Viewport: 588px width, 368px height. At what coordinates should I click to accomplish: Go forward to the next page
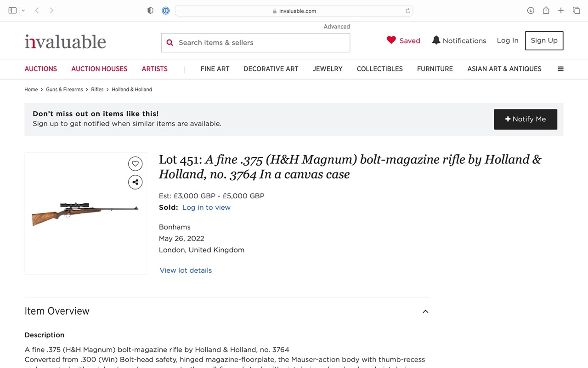pos(51,11)
